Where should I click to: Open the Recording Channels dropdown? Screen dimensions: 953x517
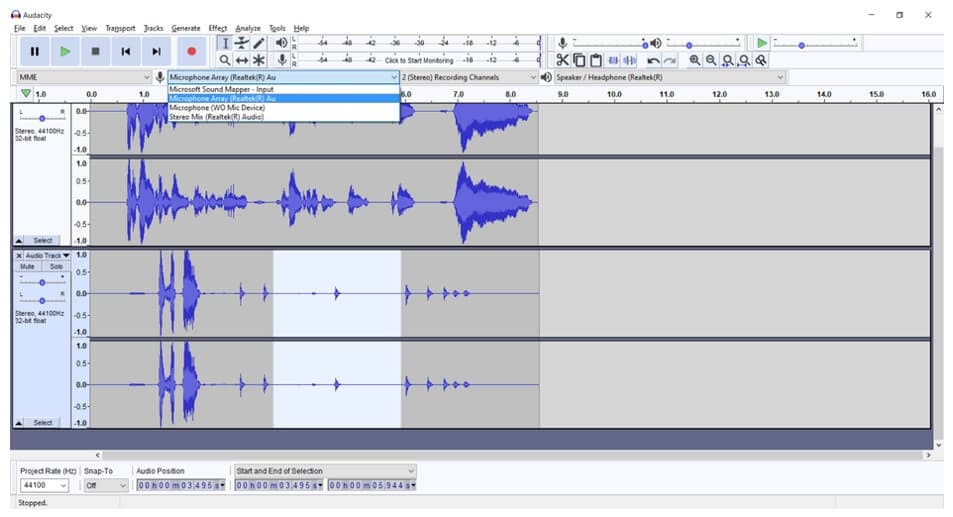469,77
